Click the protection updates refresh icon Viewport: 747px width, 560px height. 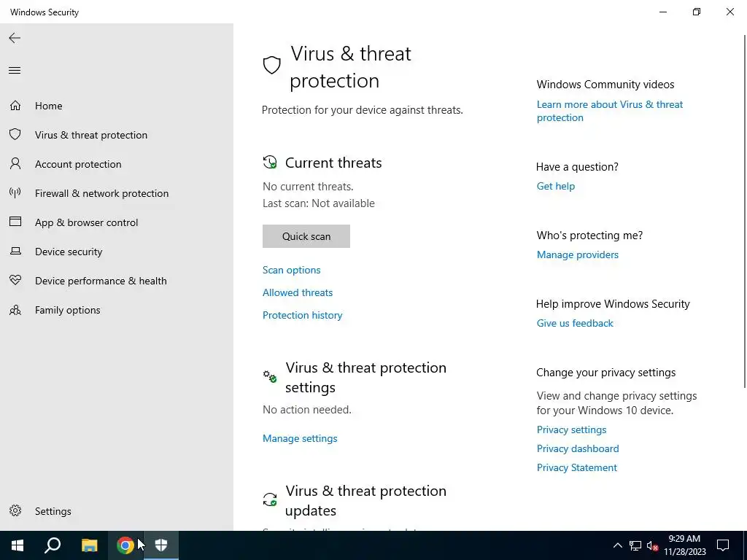270,499
